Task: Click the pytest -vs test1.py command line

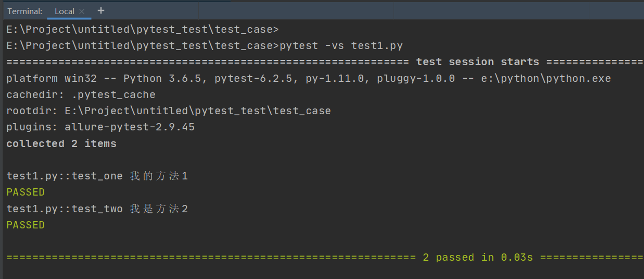Action: coord(341,45)
